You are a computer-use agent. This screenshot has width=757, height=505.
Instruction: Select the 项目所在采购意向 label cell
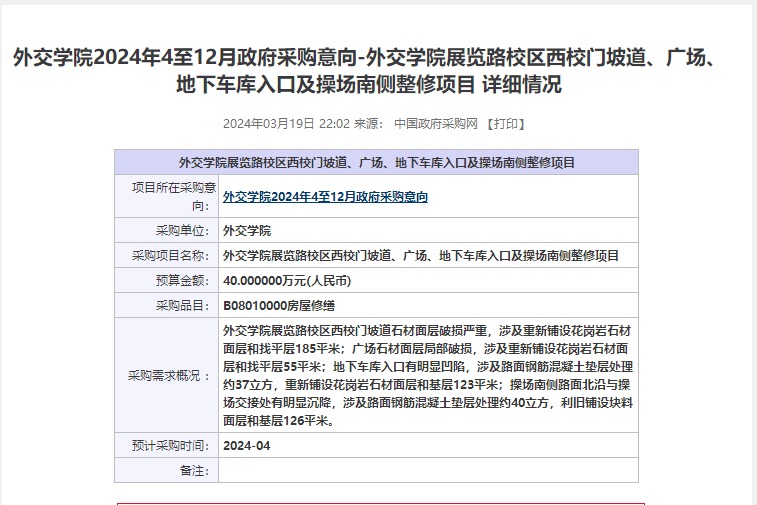168,197
